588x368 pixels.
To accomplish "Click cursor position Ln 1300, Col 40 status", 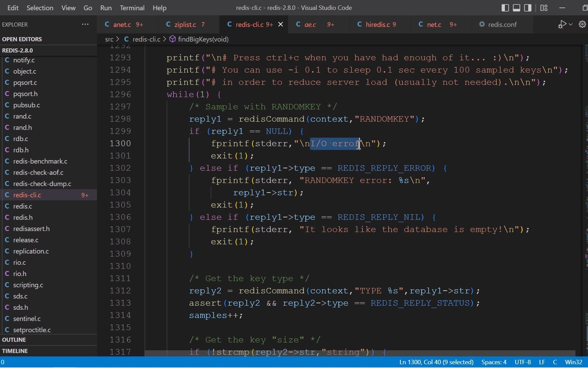I will tap(436, 362).
